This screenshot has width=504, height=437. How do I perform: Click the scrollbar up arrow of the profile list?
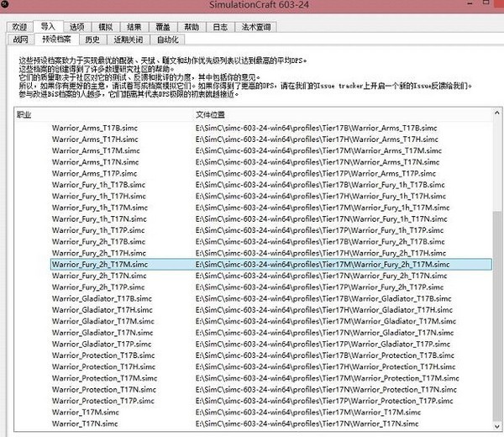(496, 113)
